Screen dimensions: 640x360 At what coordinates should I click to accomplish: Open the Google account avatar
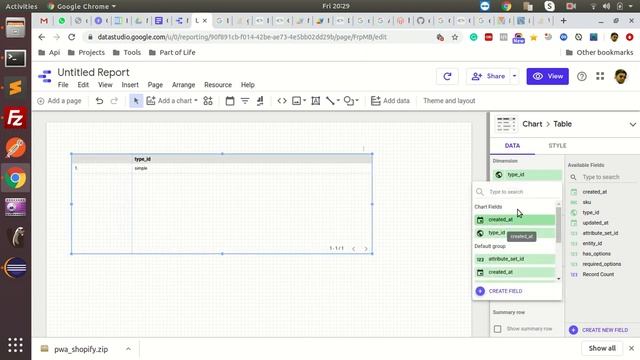coord(621,76)
